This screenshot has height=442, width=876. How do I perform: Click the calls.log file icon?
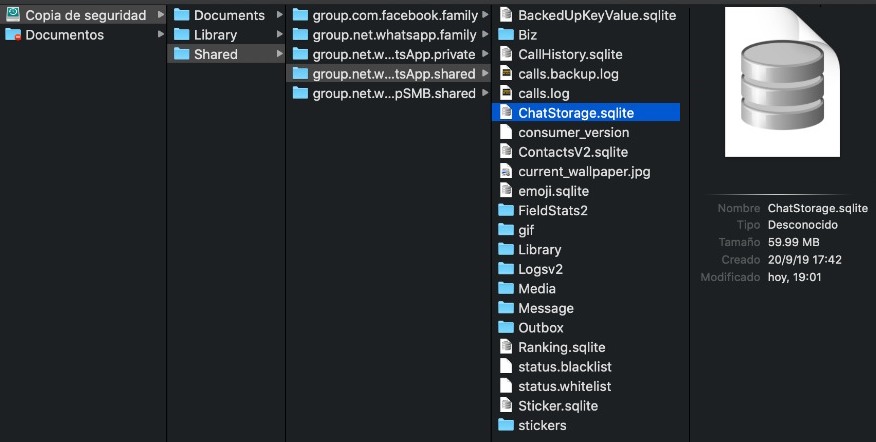click(506, 93)
